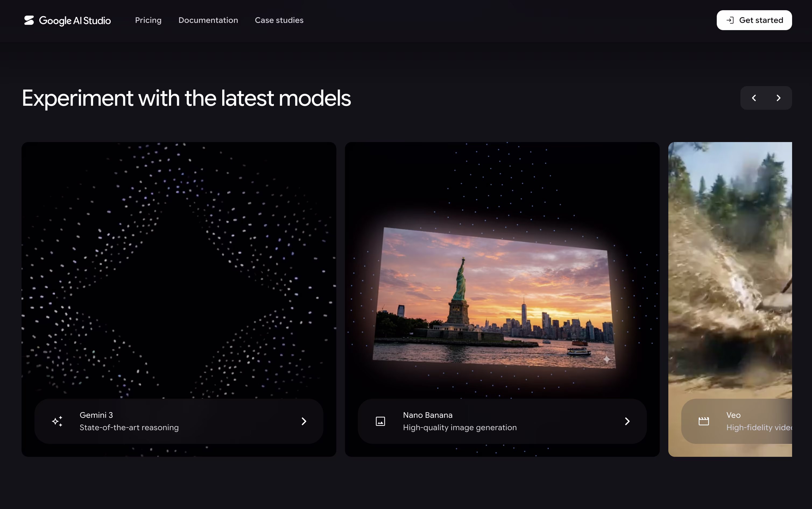Open the Pricing page
The width and height of the screenshot is (812, 509).
click(148, 20)
